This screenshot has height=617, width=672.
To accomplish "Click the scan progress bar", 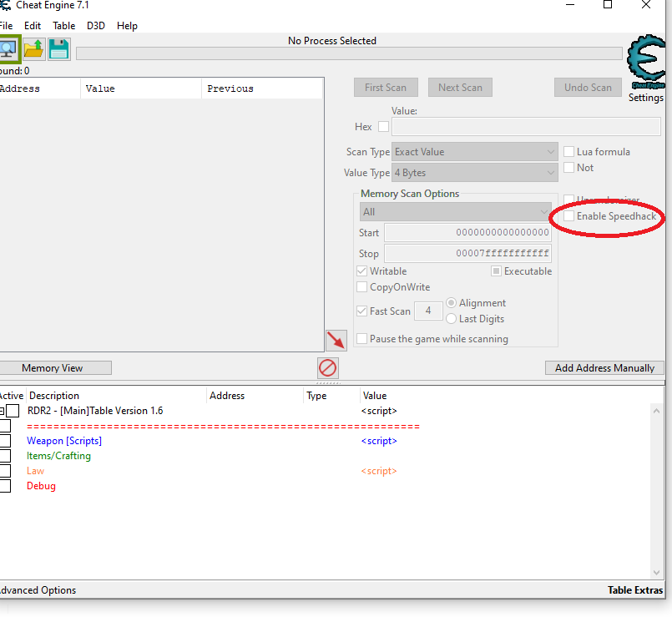I will coord(349,53).
